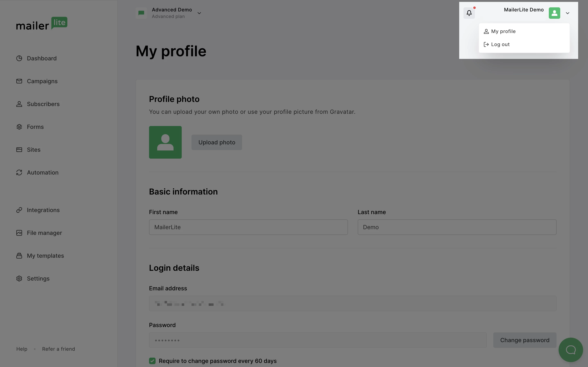The width and height of the screenshot is (588, 367).
Task: Click the Dashboard icon in sidebar
Action: pyautogui.click(x=19, y=58)
